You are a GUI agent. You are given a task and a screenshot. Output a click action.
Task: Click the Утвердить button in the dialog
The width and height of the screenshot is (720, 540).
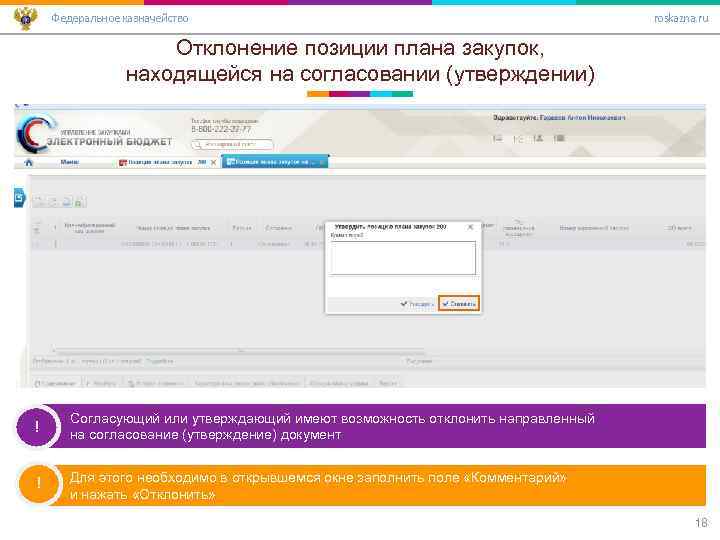[x=416, y=304]
